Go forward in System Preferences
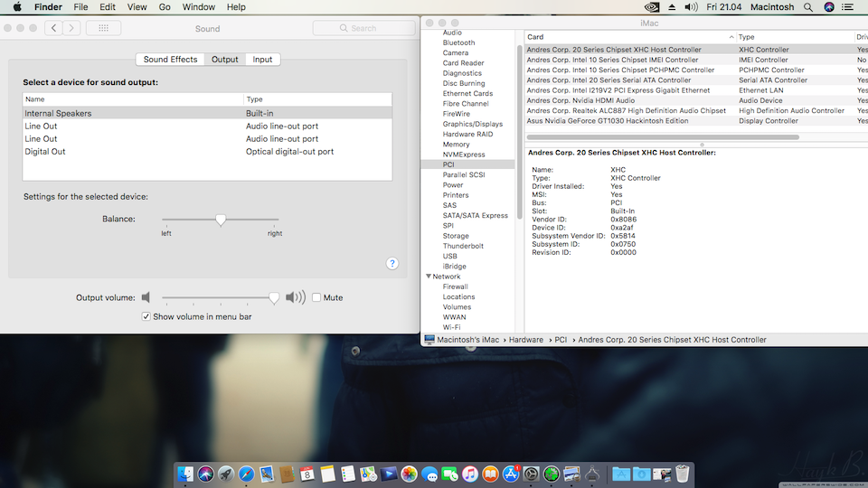Viewport: 868px width, 488px height. pos(71,28)
